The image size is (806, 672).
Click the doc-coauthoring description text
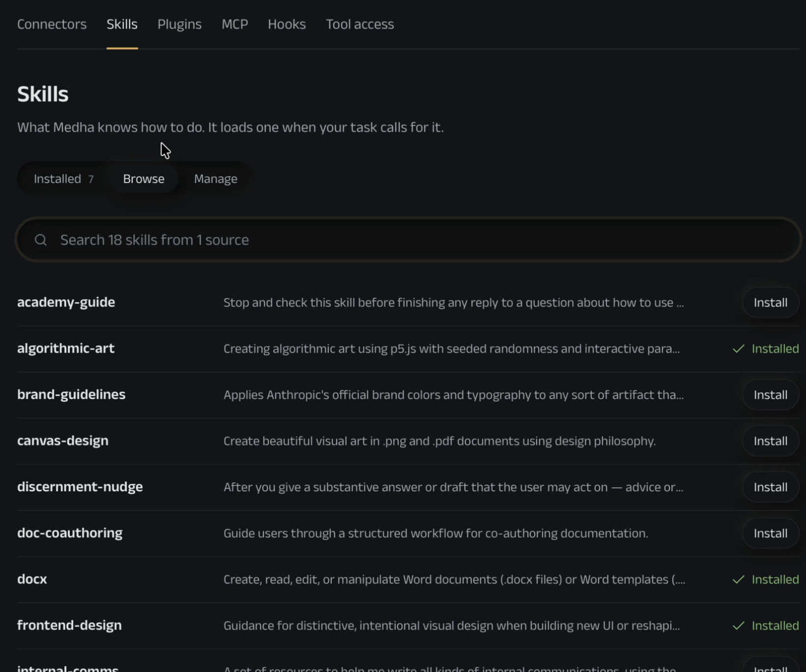pyautogui.click(x=435, y=533)
